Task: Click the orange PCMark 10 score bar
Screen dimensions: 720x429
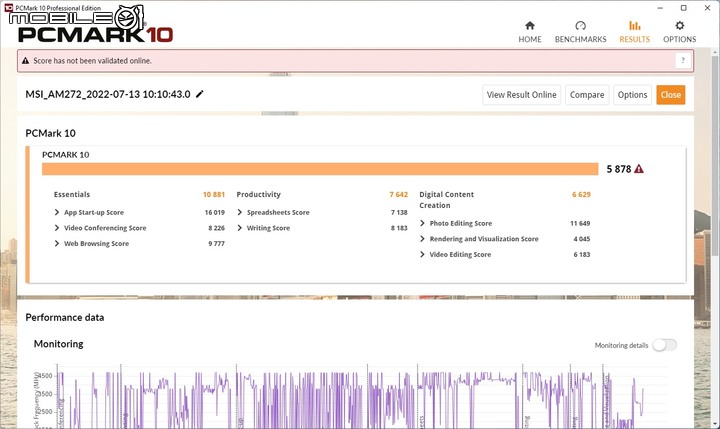Action: (x=320, y=169)
